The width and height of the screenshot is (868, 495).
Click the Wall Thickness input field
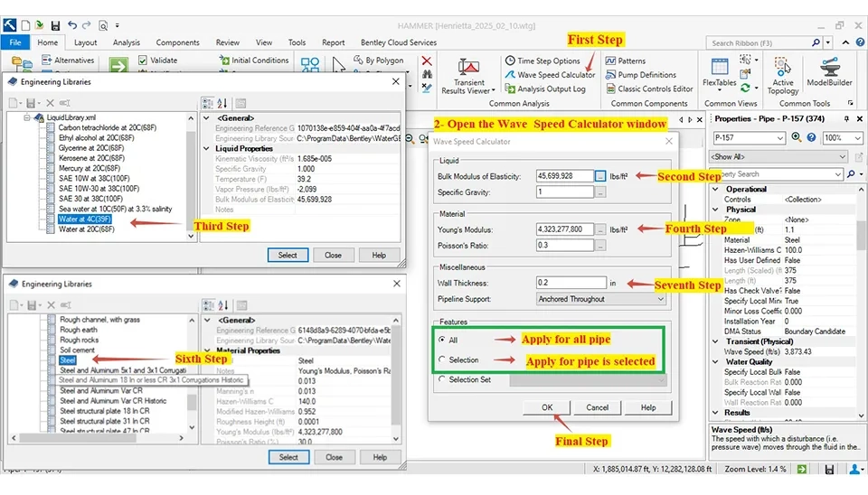pos(571,283)
